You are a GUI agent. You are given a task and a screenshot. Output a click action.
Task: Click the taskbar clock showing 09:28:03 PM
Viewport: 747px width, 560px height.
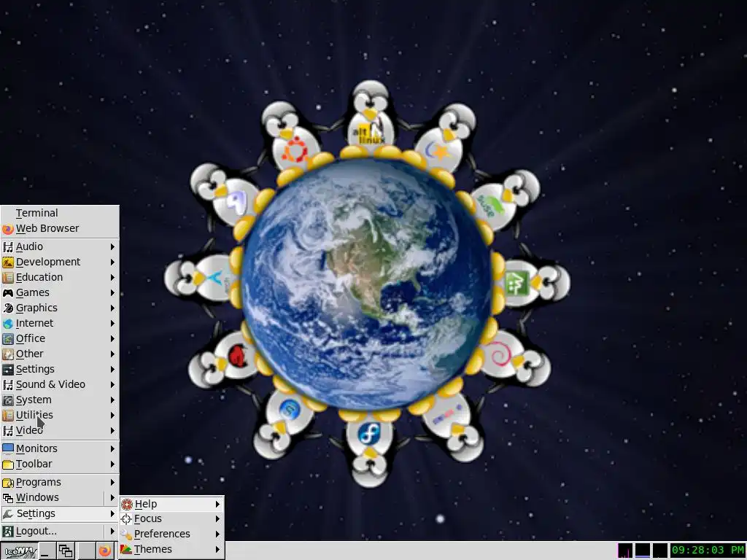coord(708,550)
